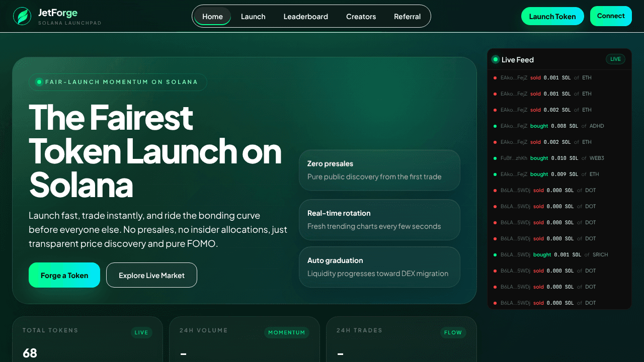644x362 pixels.
Task: Click the feed row bought 0.001 SOL of SRICH
Action: (x=559, y=254)
